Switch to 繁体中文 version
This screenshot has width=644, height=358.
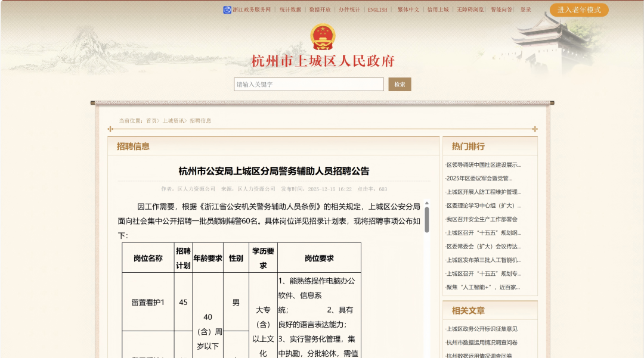[x=408, y=10]
